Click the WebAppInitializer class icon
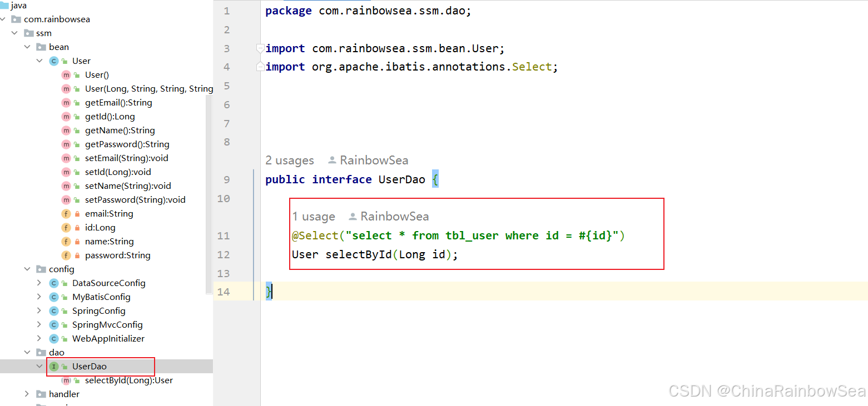The width and height of the screenshot is (868, 406). [x=54, y=339]
